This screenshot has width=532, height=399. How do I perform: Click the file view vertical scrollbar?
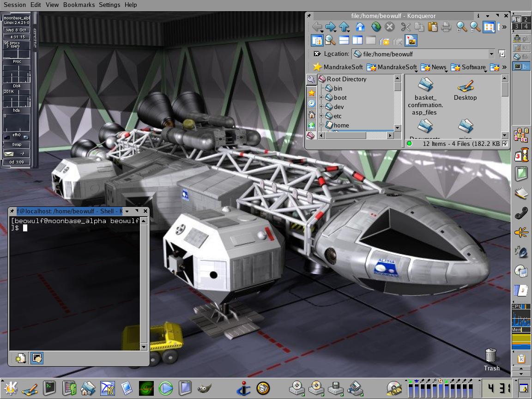(x=504, y=107)
